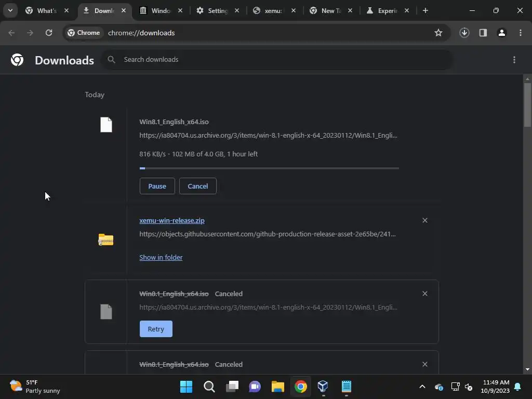Click the network status tray icon
The height and width of the screenshot is (399, 532).
455,387
